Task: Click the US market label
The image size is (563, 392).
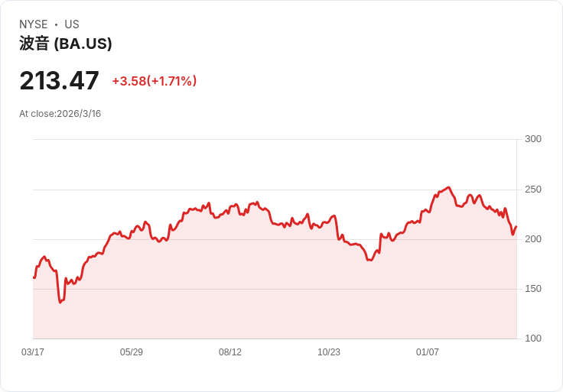Action: click(72, 24)
